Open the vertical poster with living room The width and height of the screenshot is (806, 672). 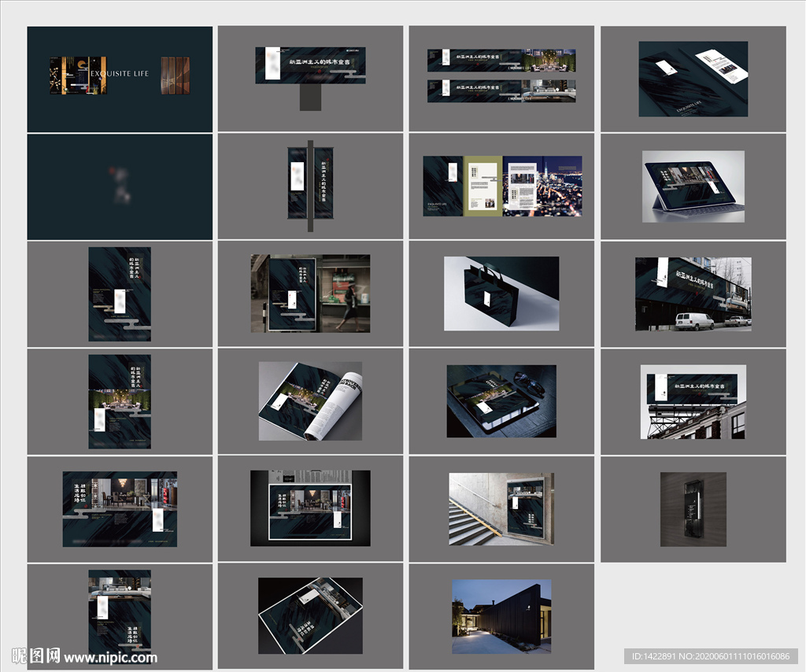coord(120,616)
